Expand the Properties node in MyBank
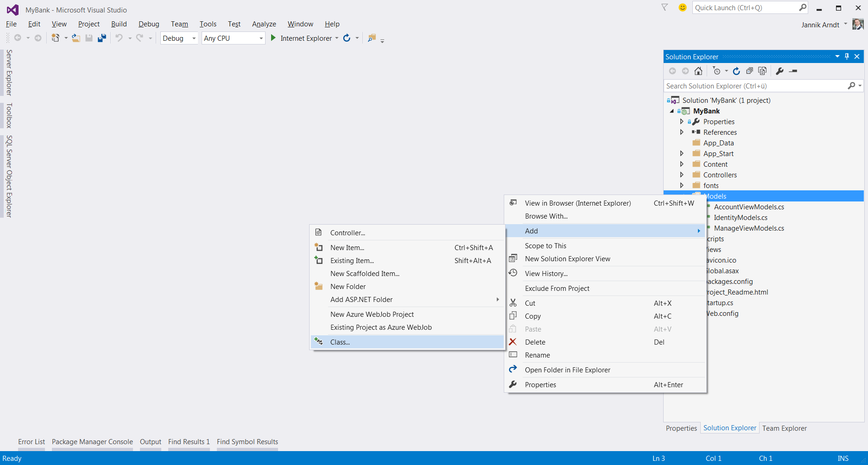The height and width of the screenshot is (465, 868). click(x=682, y=121)
